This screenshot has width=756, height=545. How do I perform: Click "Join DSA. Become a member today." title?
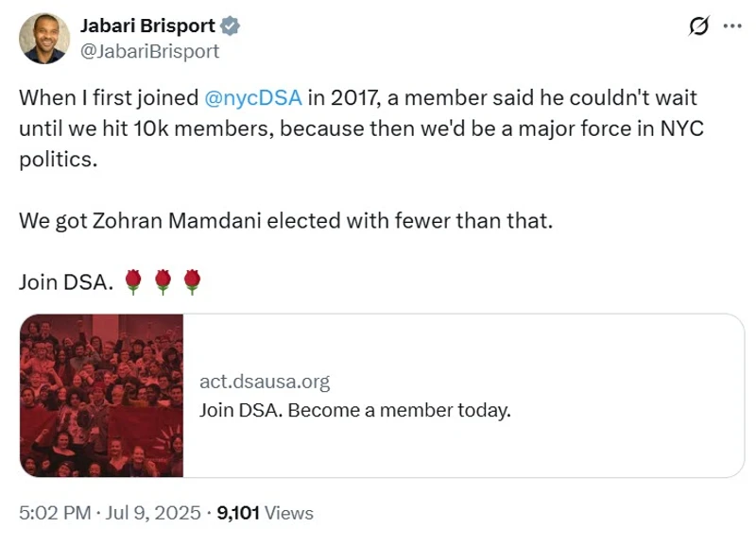(354, 411)
